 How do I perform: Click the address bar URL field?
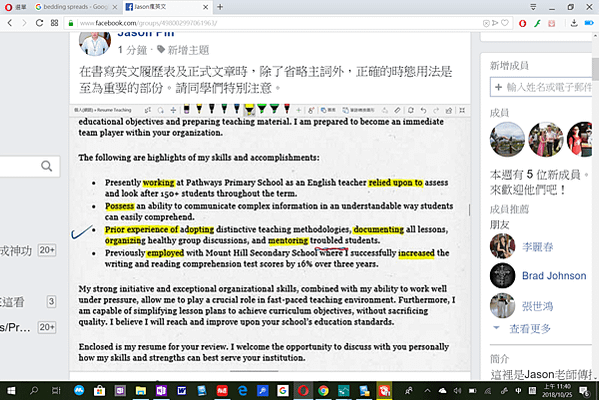[279, 23]
